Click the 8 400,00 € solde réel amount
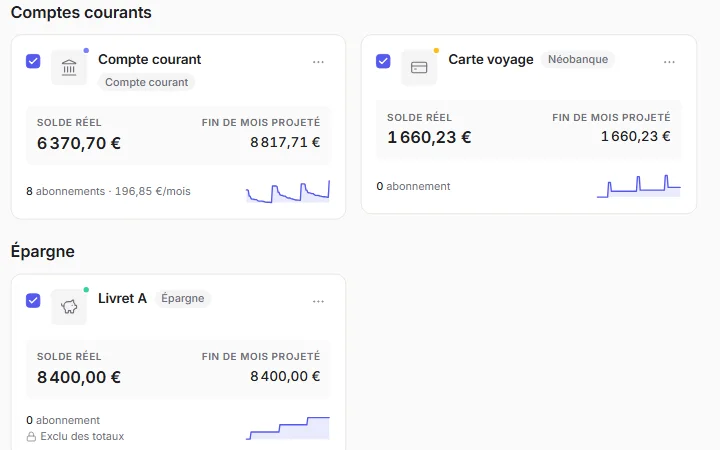This screenshot has height=450, width=720. (x=79, y=377)
